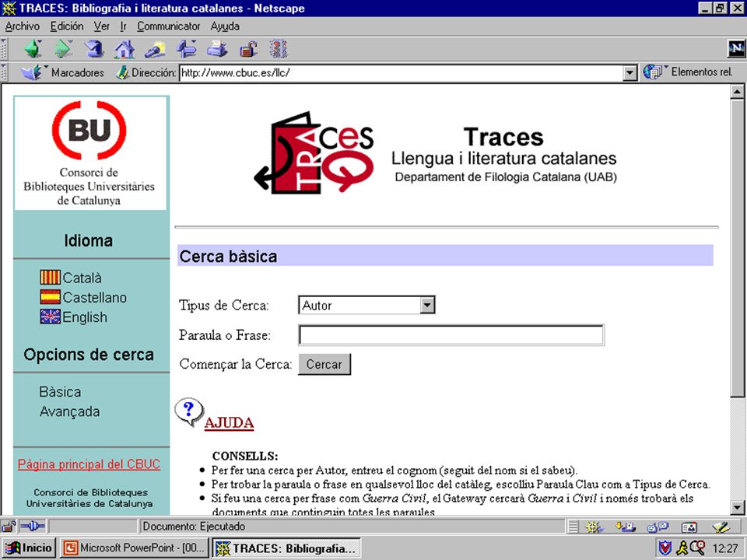Click the online/offline connection plug icon
The width and height of the screenshot is (747, 560).
pyautogui.click(x=33, y=527)
